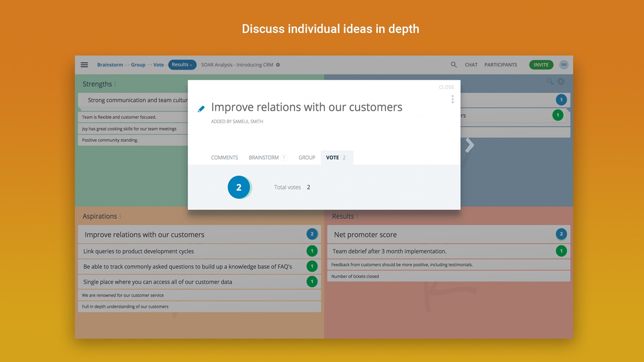The height and width of the screenshot is (362, 644).
Task: Select the pencil icon to edit the idea title
Action: (x=201, y=108)
